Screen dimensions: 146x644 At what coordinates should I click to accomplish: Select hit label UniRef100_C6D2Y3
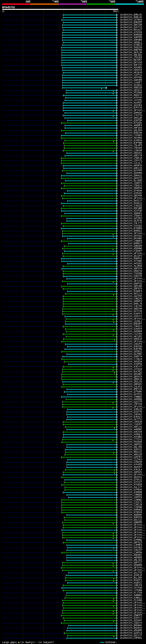(x=131, y=623)
